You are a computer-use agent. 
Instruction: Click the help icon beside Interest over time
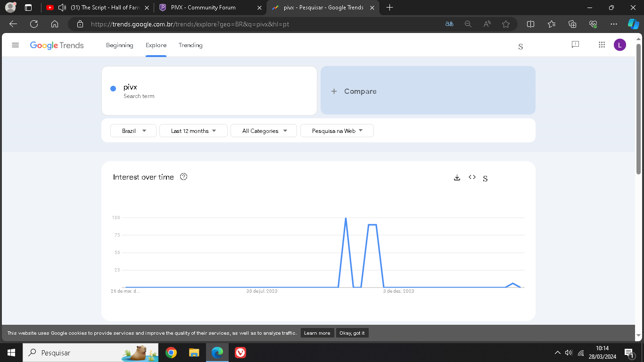(x=184, y=177)
